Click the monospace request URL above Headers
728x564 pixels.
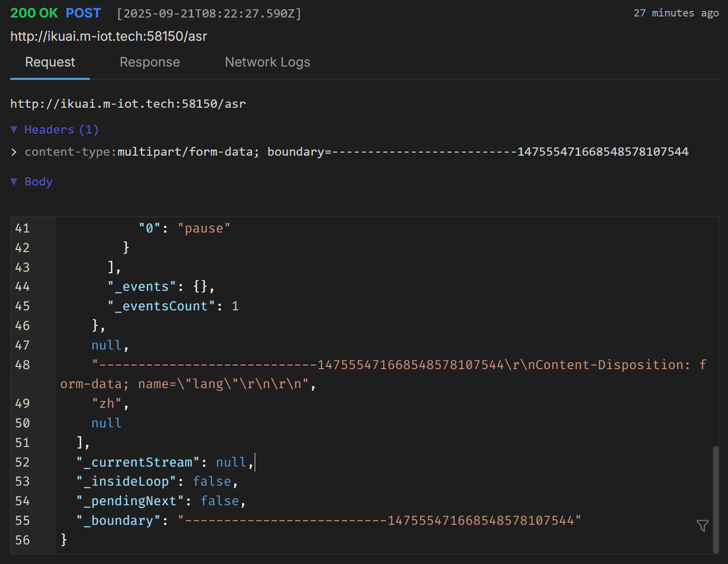(128, 104)
